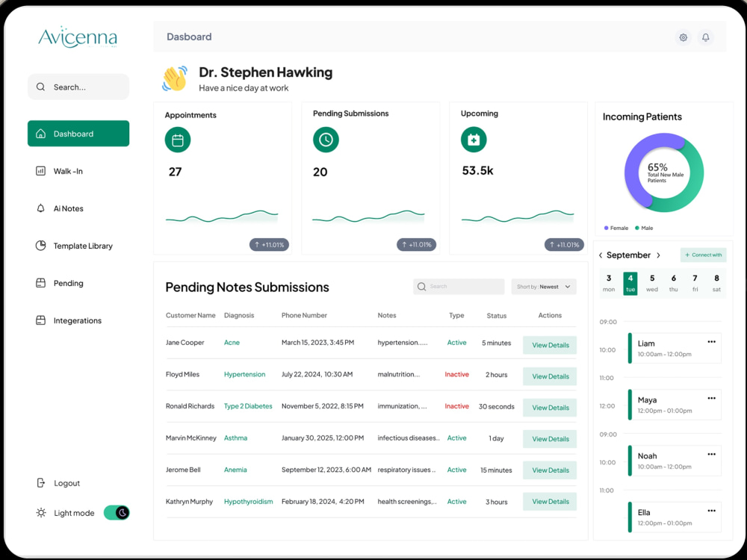Click the Status column header

point(497,315)
